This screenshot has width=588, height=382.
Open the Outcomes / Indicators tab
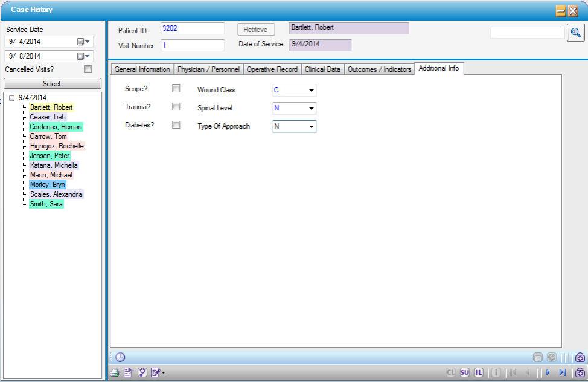379,69
